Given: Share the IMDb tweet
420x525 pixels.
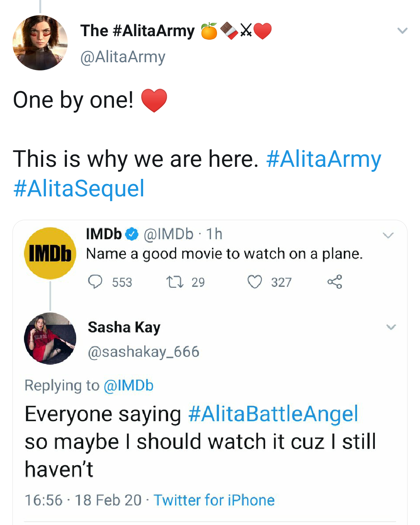Looking at the screenshot, I should tap(334, 282).
